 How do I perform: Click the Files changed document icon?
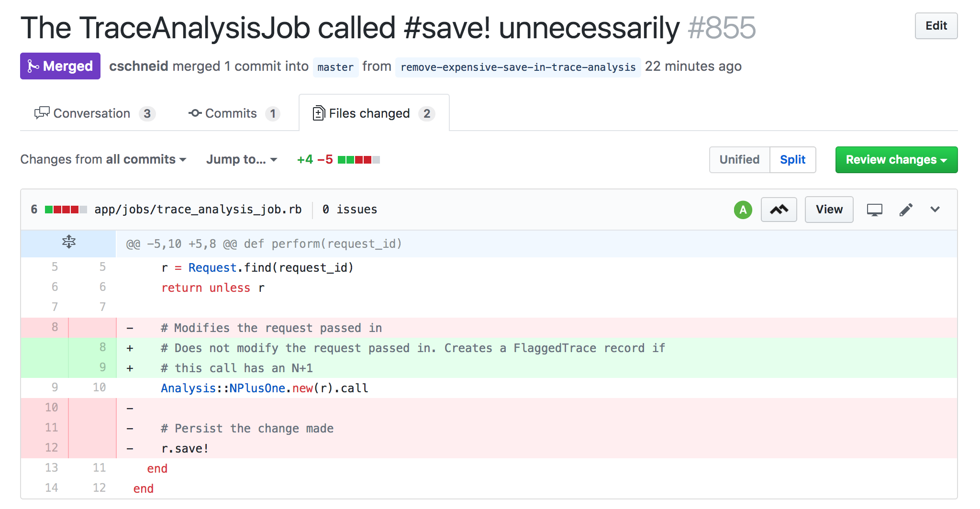click(319, 113)
